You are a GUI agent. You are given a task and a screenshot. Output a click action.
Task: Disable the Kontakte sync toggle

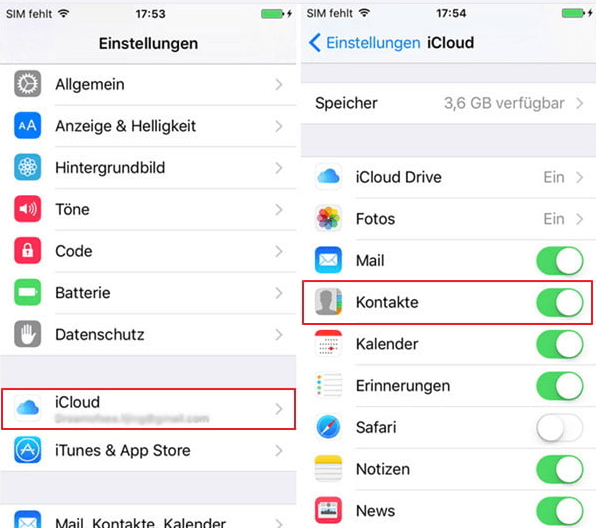560,302
